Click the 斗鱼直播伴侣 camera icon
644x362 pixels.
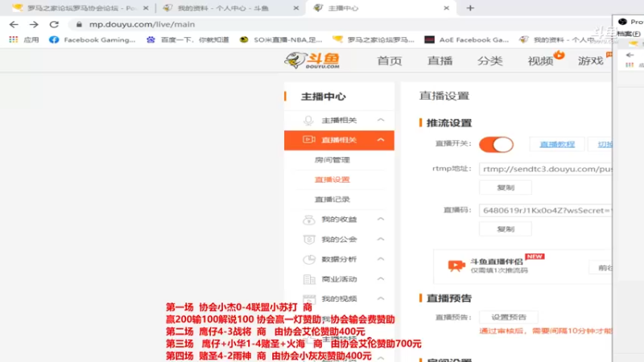pyautogui.click(x=456, y=266)
